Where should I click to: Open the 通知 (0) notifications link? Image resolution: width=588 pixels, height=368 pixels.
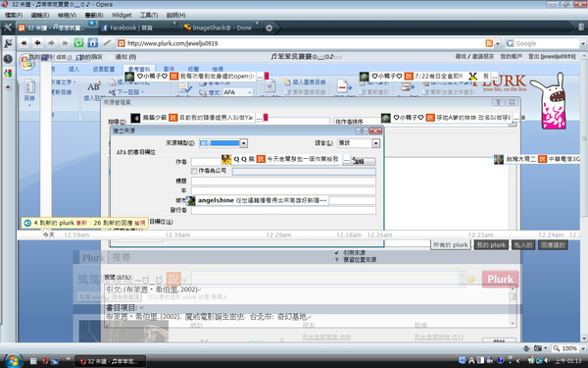coord(125,57)
